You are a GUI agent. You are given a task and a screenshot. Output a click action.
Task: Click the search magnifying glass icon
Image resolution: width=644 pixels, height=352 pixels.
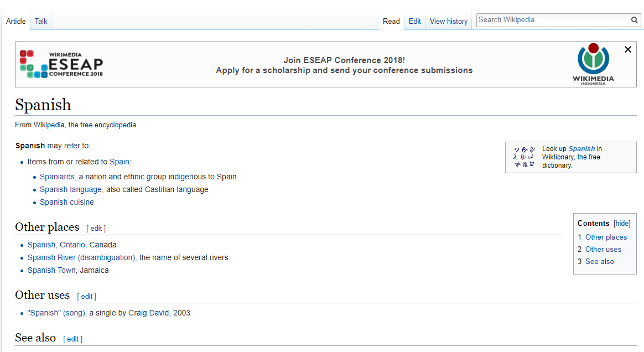coord(635,20)
